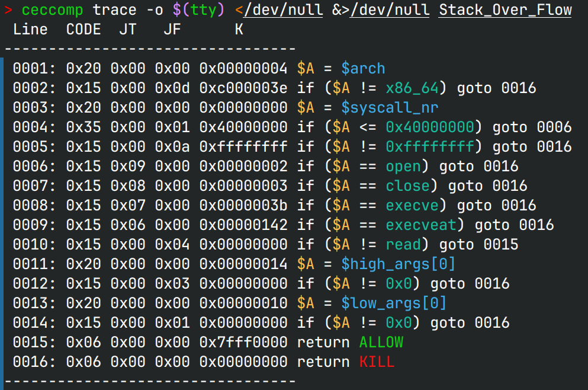Click the green ALLOW return action
Viewport: 588px width, 390px height.
click(381, 343)
